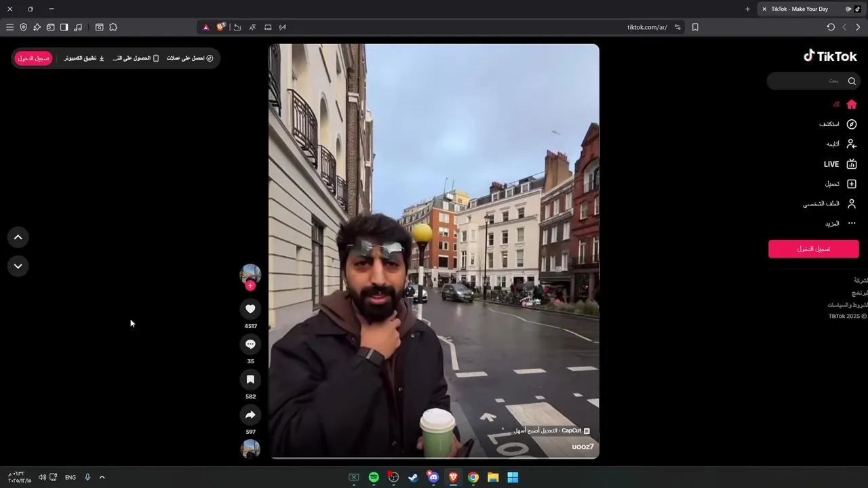Click the get the app phone link

[136, 58]
